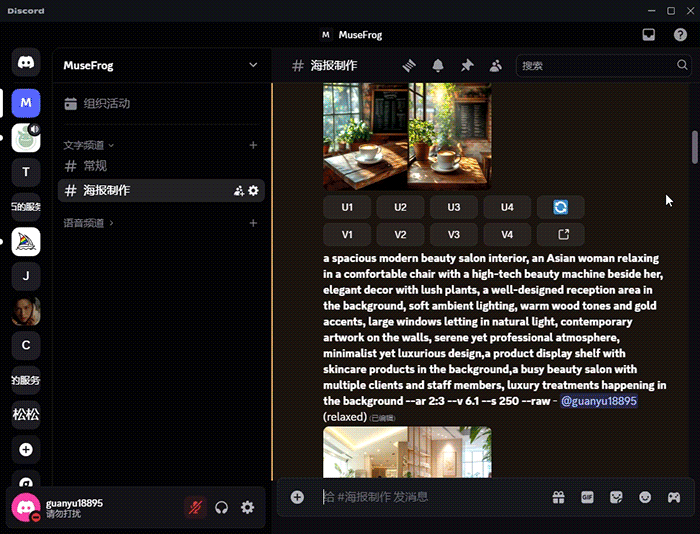Open MuseFrog server dropdown menu
This screenshot has height=534, width=700.
[253, 65]
